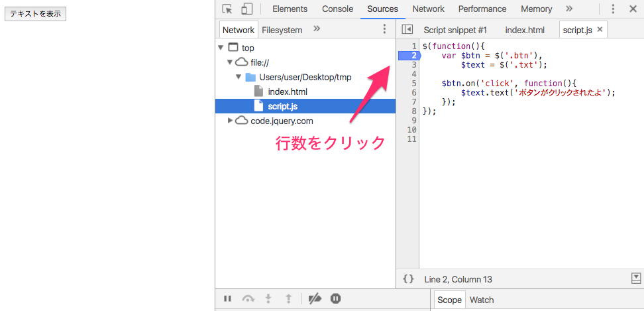Toggle a breakpoint on line 4
The height and width of the screenshot is (311, 644).
click(413, 74)
